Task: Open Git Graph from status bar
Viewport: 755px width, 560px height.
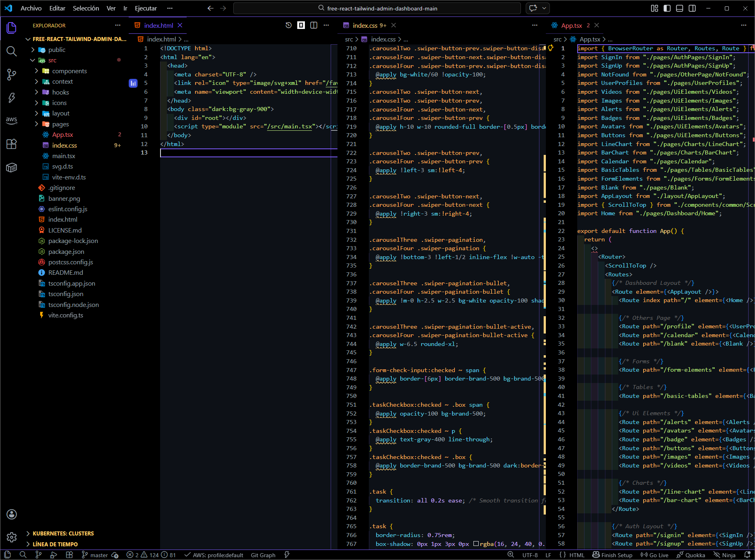Action: (263, 555)
